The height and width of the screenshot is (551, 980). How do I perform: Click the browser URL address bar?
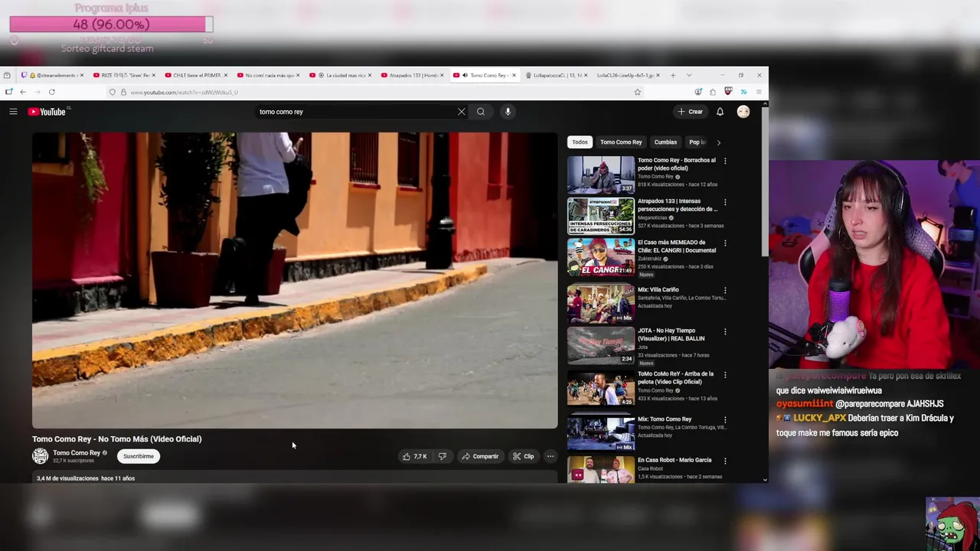point(375,92)
